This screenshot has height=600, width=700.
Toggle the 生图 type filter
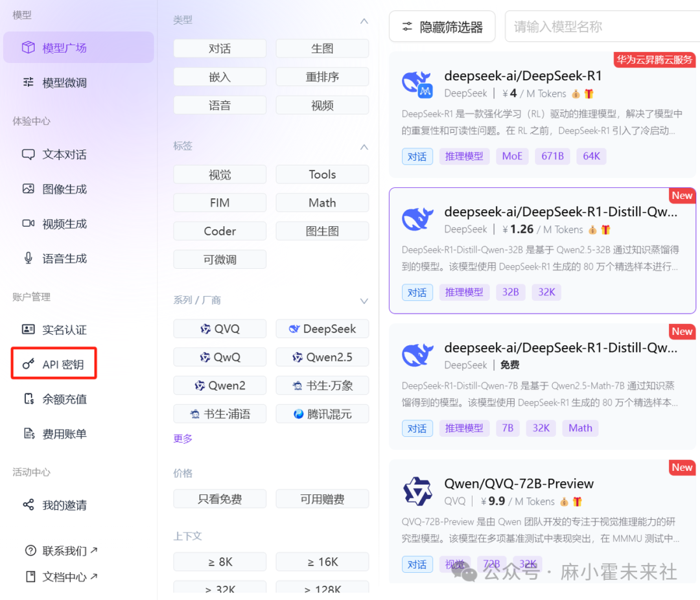coord(322,48)
